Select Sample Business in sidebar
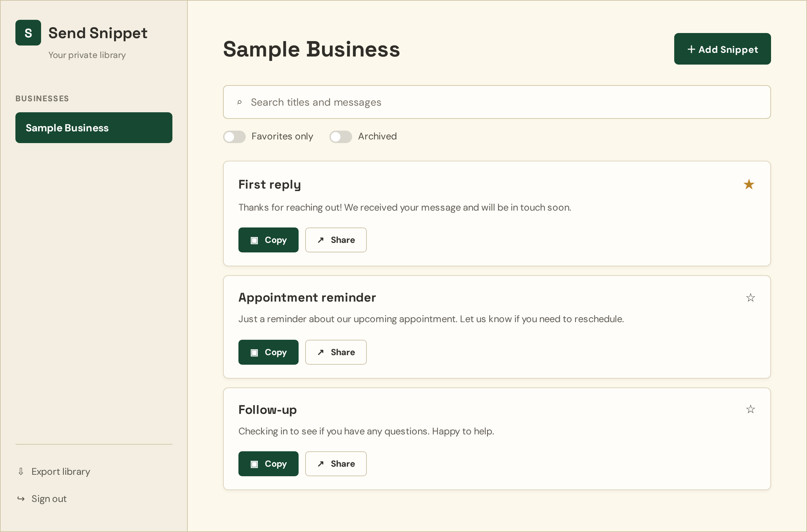The image size is (807, 532). click(x=94, y=128)
